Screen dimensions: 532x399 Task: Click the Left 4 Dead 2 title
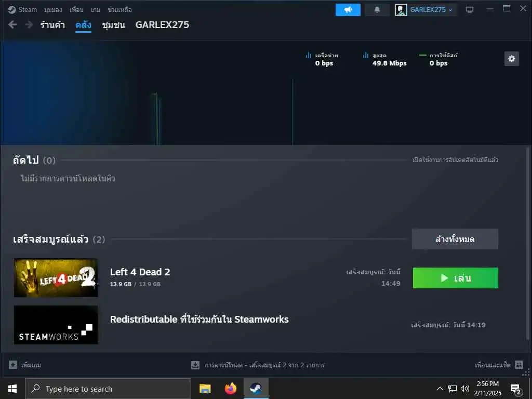click(x=140, y=272)
